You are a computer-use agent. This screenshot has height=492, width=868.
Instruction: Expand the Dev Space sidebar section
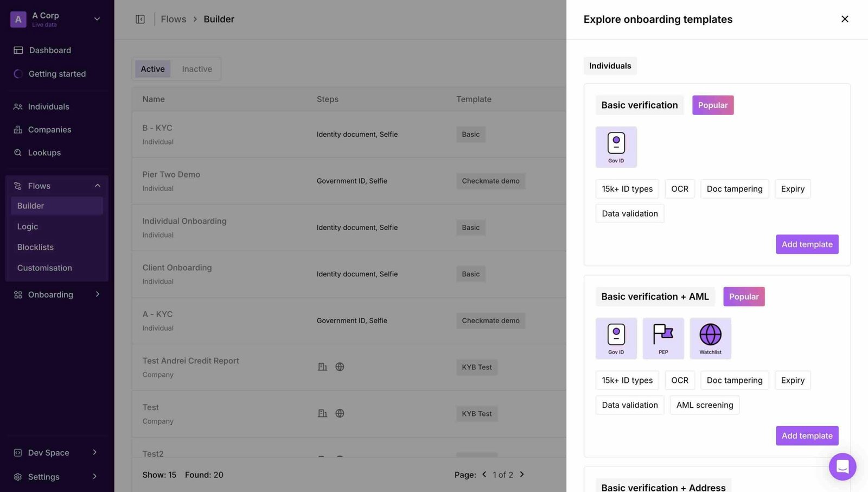pyautogui.click(x=95, y=452)
